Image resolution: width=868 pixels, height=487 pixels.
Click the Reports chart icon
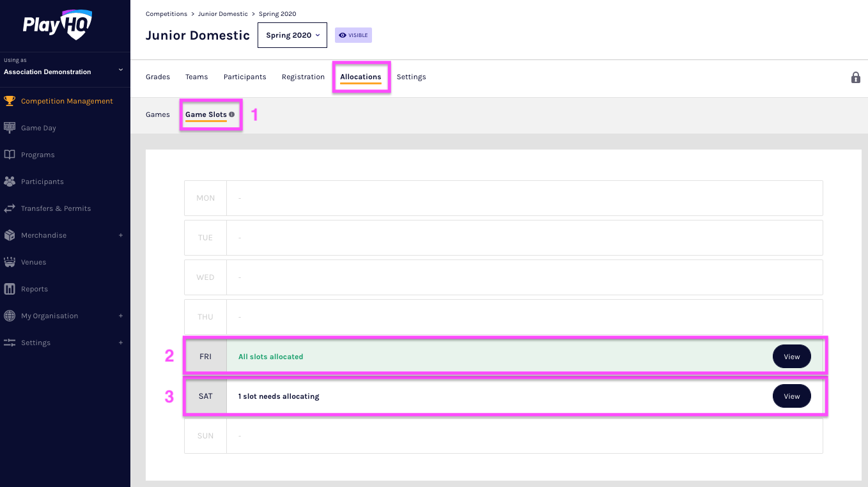(10, 289)
